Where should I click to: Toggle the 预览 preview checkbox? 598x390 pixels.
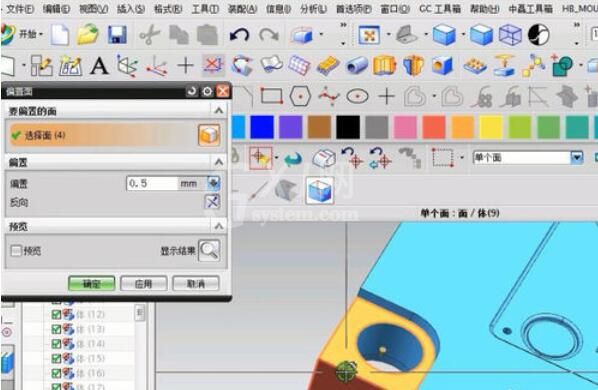pyautogui.click(x=16, y=250)
